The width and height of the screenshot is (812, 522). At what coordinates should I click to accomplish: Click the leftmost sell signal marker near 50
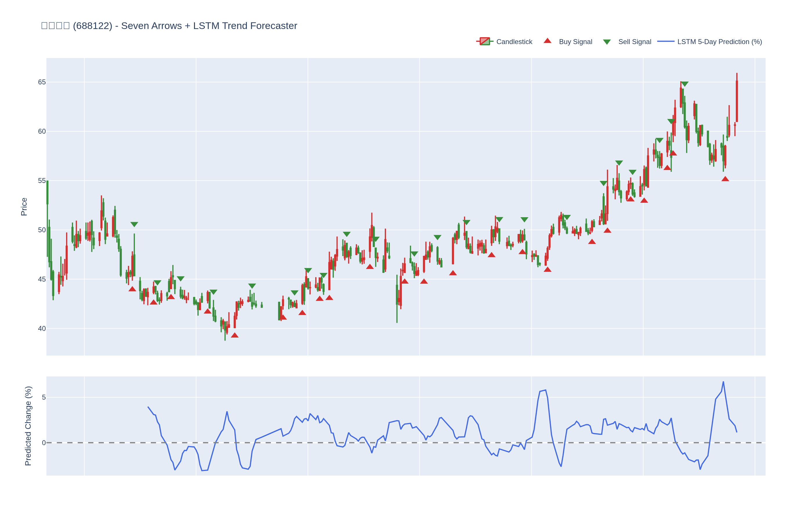click(134, 224)
